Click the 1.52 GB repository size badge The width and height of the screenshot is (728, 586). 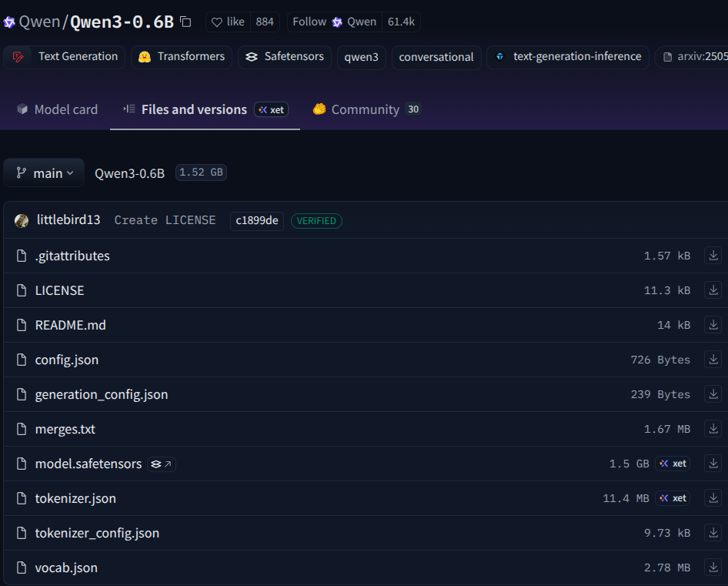point(201,172)
